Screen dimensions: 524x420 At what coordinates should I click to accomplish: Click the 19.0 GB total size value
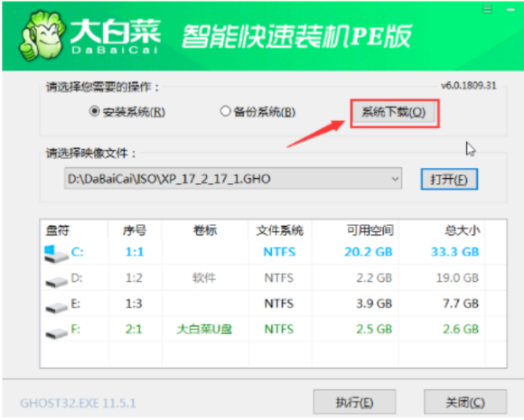pyautogui.click(x=457, y=278)
